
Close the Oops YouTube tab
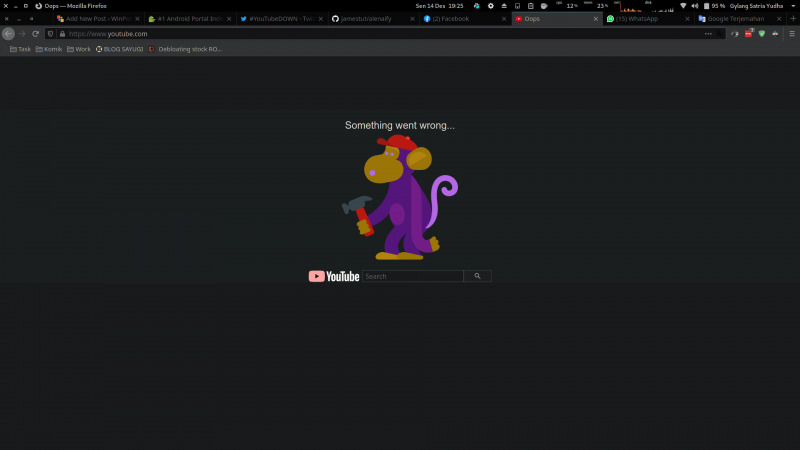(595, 19)
